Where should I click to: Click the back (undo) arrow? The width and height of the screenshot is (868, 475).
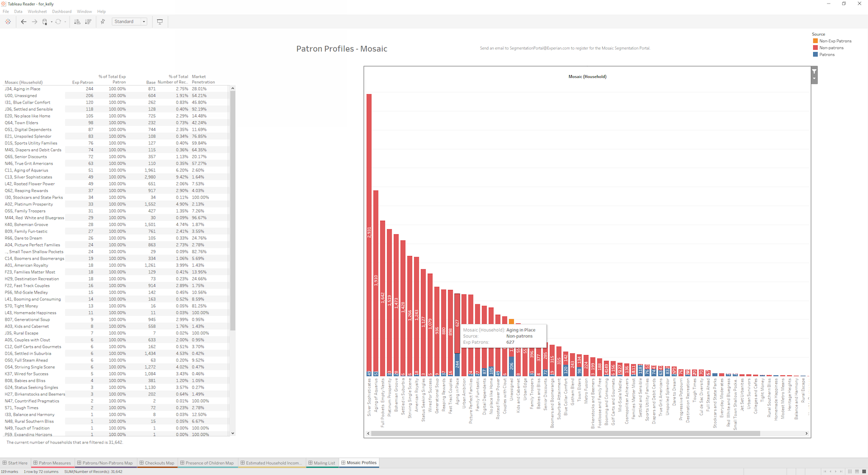tap(24, 21)
